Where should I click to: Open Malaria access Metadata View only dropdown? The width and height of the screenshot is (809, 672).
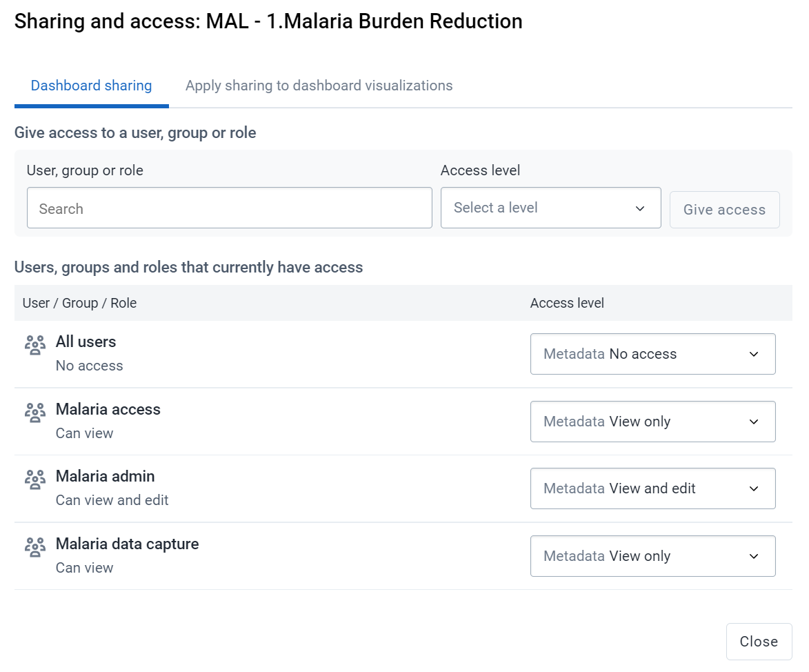[652, 422]
